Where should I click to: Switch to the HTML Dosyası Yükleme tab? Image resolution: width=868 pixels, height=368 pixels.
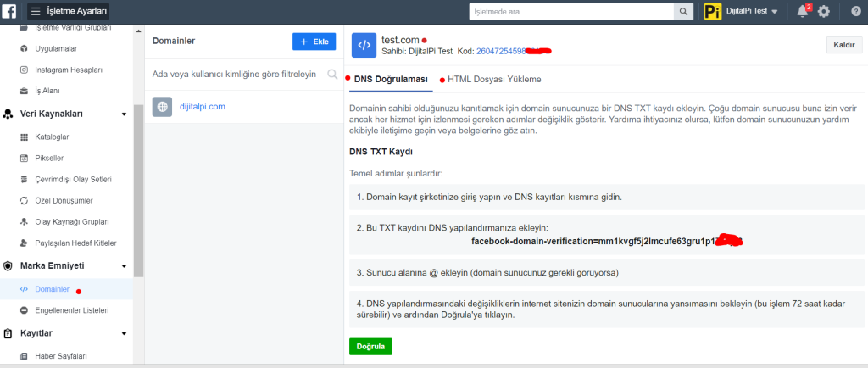[494, 80]
